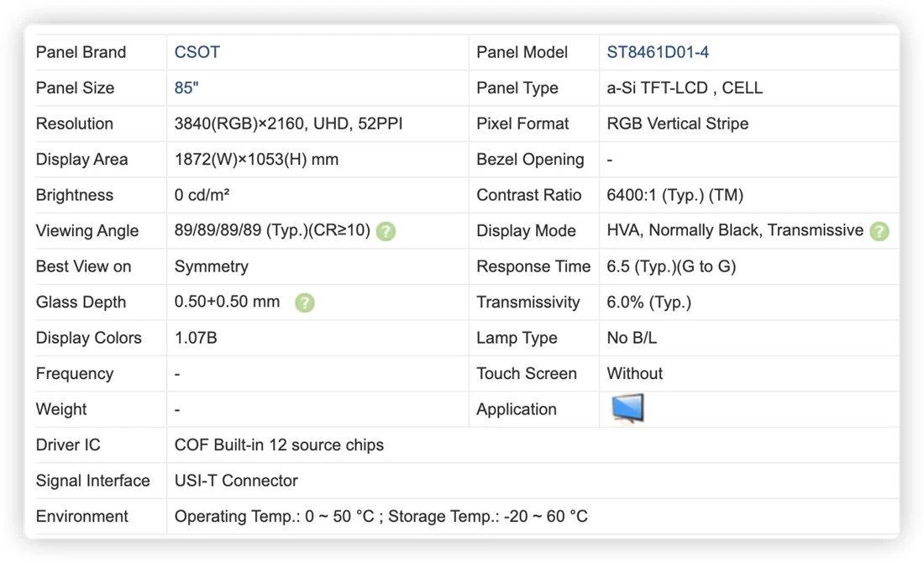Open the CSOT panel brand link
Image resolution: width=924 pixels, height=563 pixels.
[197, 52]
